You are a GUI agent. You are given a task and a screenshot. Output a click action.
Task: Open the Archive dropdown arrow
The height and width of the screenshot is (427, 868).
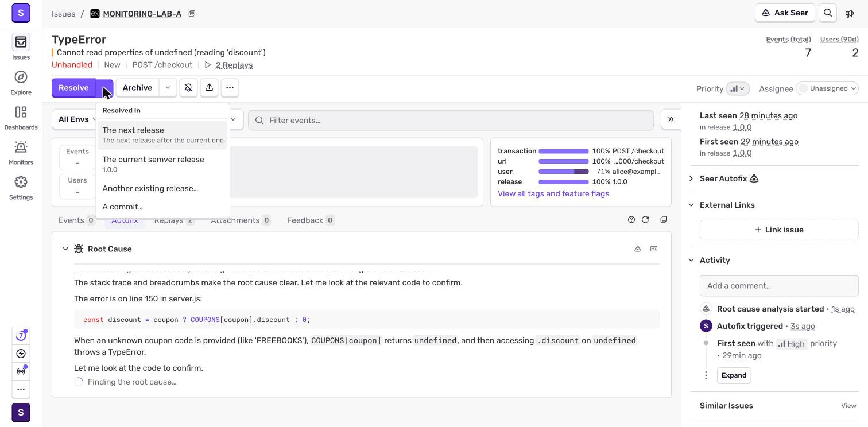[168, 88]
